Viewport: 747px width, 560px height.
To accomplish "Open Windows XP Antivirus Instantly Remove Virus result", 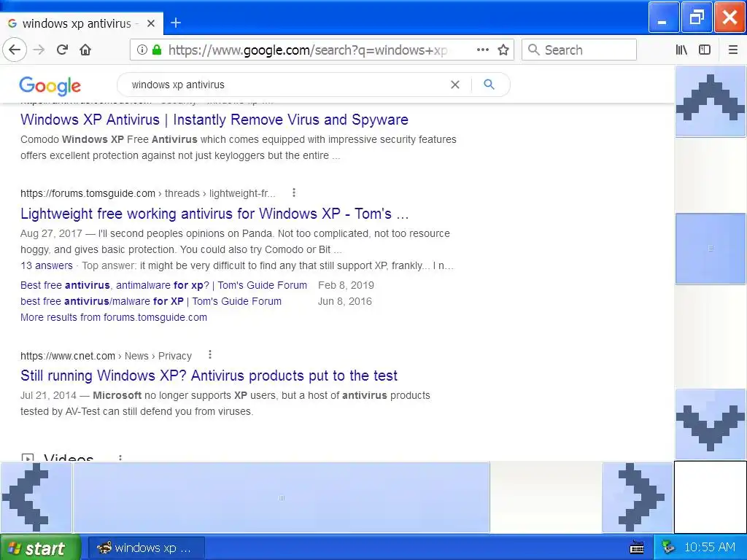I will pos(214,120).
